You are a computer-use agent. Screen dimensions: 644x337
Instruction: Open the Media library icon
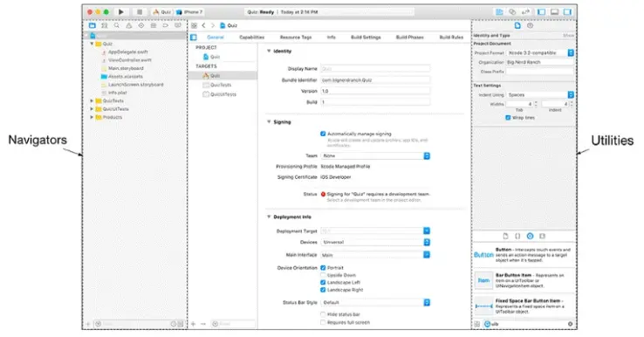(x=542, y=236)
